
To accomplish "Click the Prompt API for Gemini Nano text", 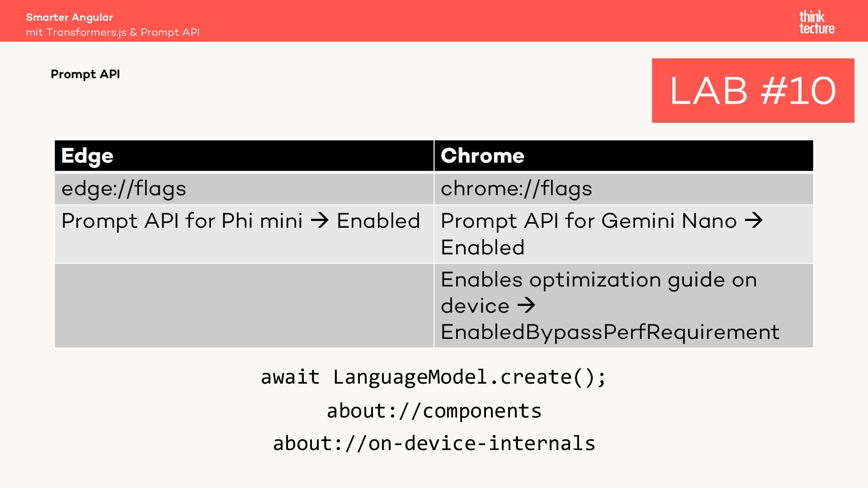I will coord(589,221).
